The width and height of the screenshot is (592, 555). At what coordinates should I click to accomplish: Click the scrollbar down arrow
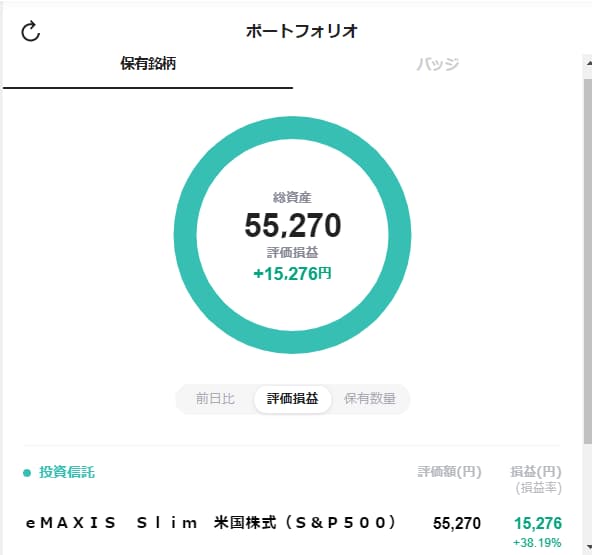588,547
